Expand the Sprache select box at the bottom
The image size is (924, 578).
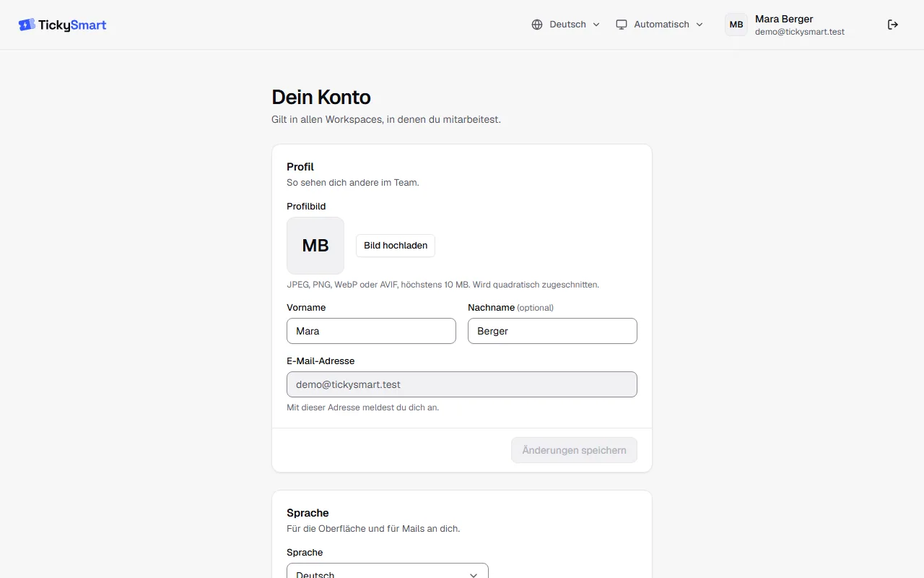pyautogui.click(x=388, y=571)
